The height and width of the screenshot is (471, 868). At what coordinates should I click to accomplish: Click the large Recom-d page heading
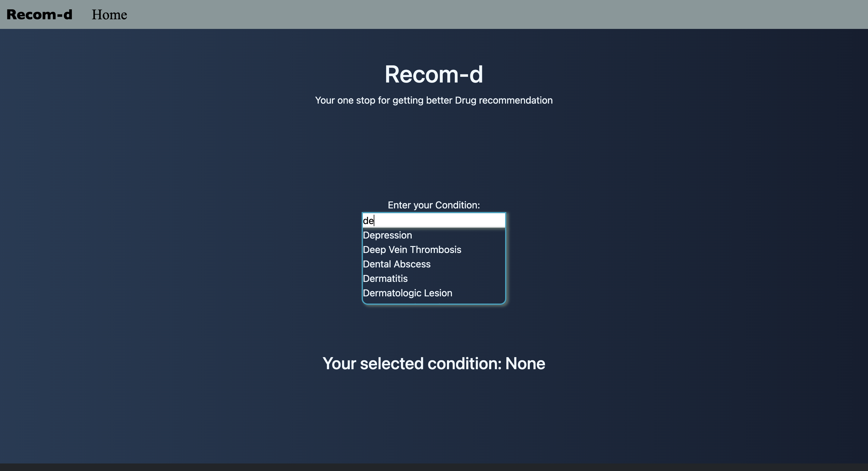pyautogui.click(x=434, y=74)
